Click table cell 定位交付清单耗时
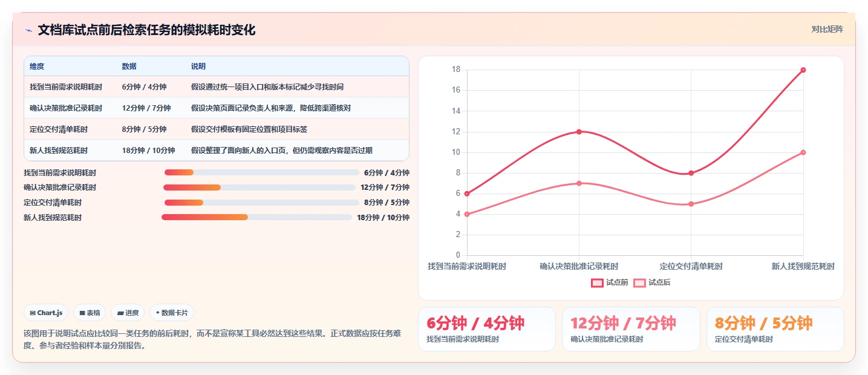This screenshot has width=868, height=375. point(59,129)
